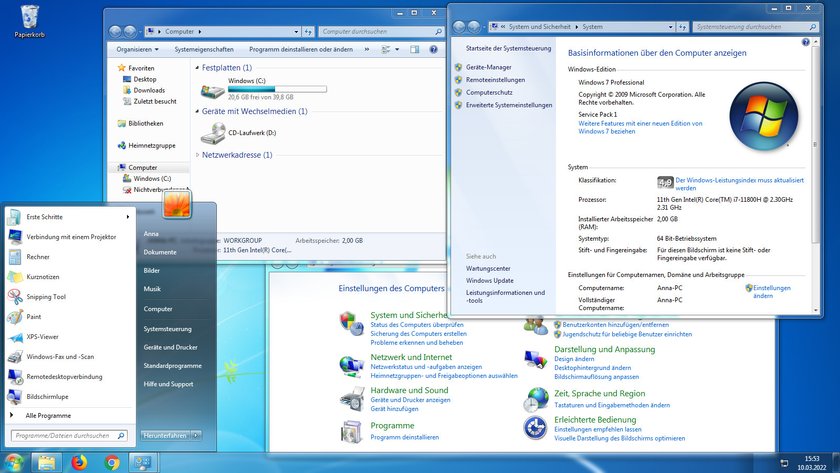Click the Programme/Dateien durchsuchen search box
Image resolution: width=840 pixels, height=473 pixels.
click(x=69, y=436)
